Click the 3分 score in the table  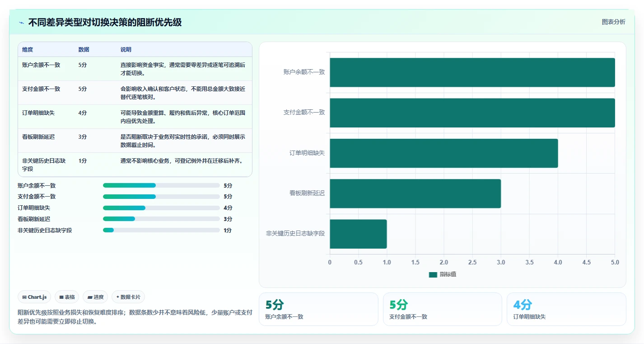point(82,137)
